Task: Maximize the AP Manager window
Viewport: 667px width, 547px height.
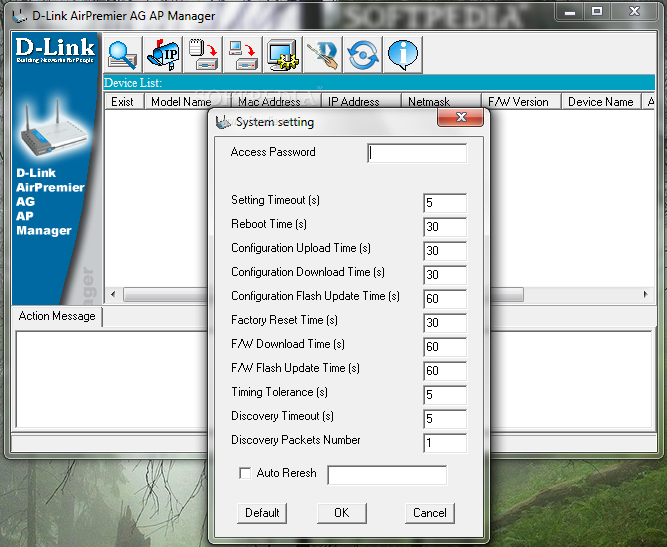Action: point(597,12)
